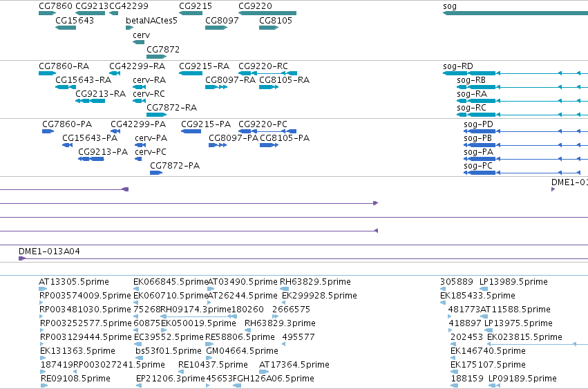Select the sog-PB protein
Viewport: 588px width, 389px height.
477,138
